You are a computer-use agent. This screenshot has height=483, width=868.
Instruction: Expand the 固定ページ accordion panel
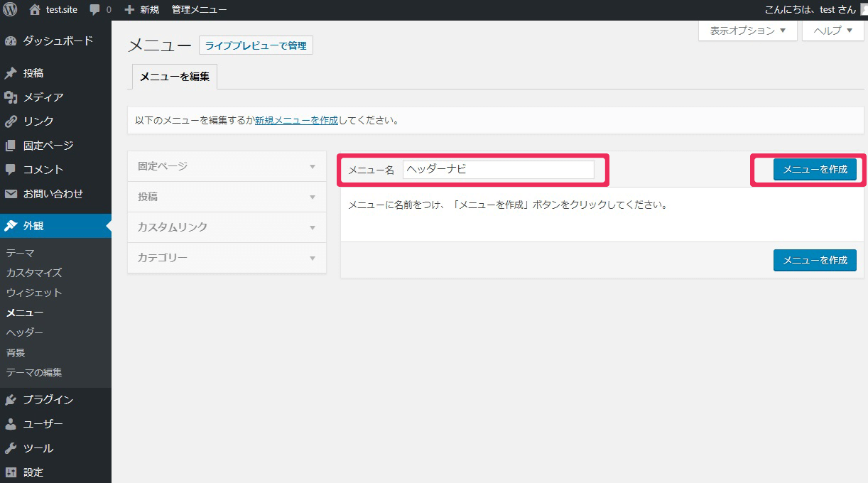(x=226, y=166)
